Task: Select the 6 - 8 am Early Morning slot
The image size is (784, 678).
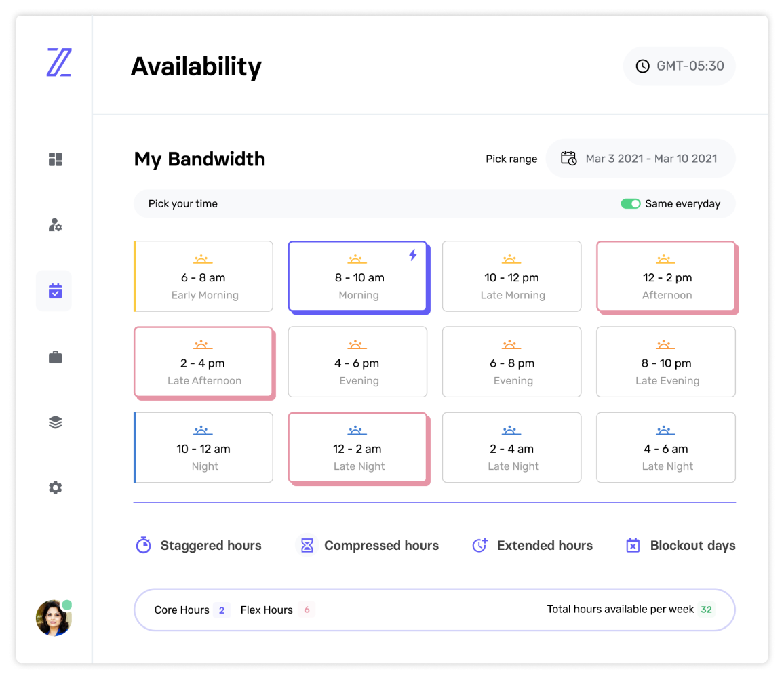Action: (x=204, y=277)
